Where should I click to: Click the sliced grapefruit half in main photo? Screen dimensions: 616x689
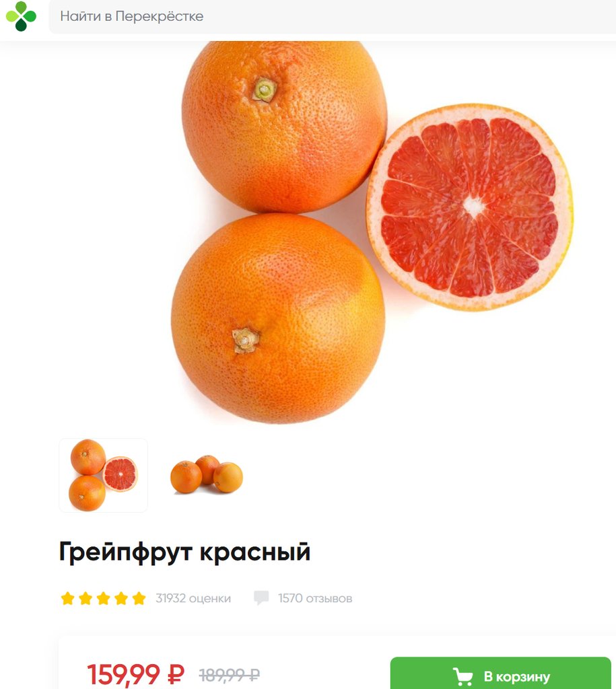(x=470, y=207)
